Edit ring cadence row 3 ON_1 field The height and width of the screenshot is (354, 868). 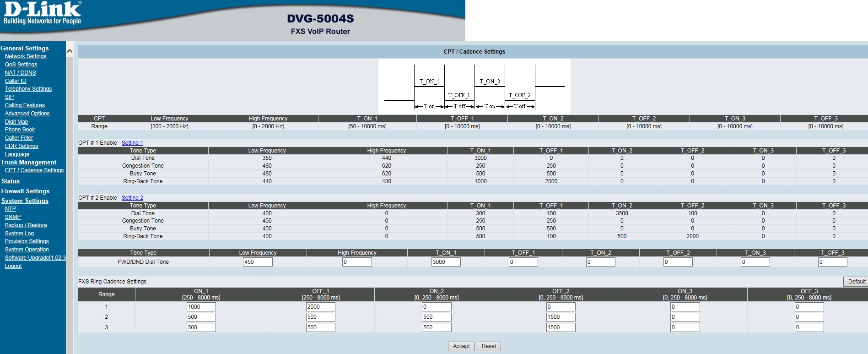201,327
